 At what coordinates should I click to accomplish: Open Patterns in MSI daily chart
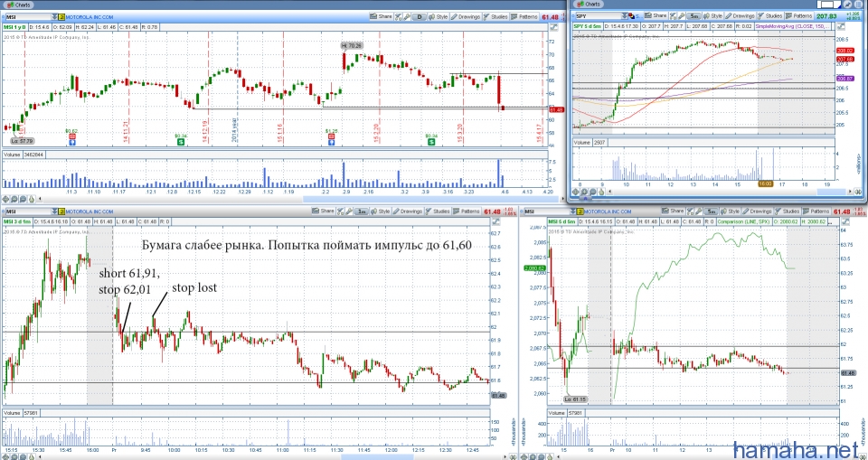(524, 16)
